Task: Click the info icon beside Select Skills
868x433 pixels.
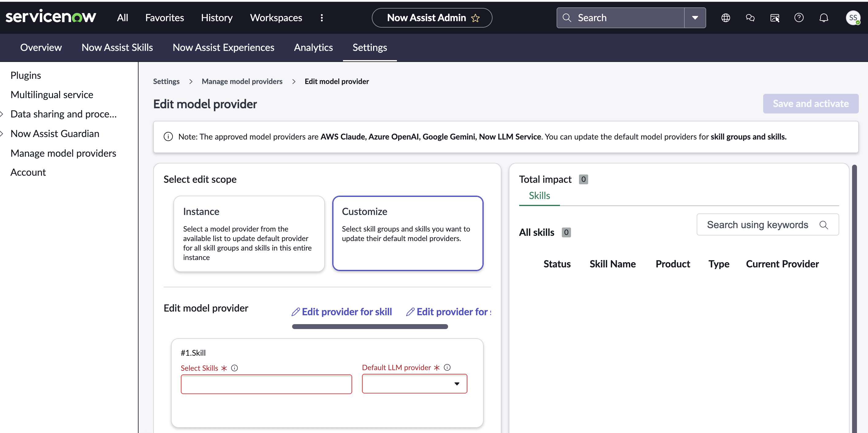Action: pyautogui.click(x=234, y=368)
